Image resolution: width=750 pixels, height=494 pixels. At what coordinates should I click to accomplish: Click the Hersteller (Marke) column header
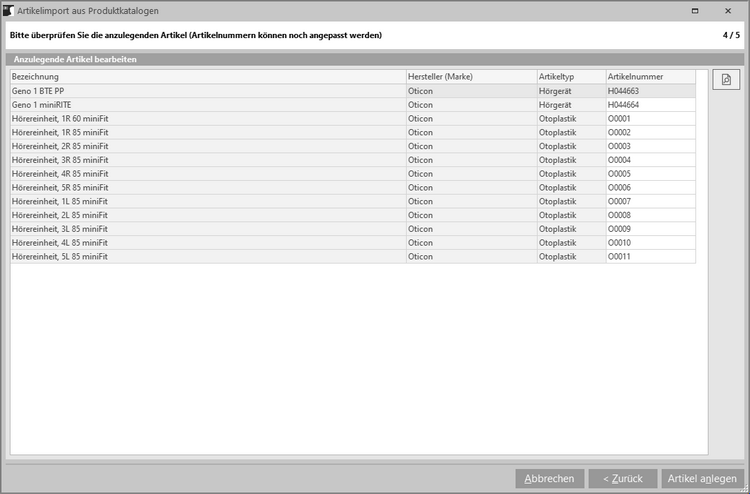472,77
